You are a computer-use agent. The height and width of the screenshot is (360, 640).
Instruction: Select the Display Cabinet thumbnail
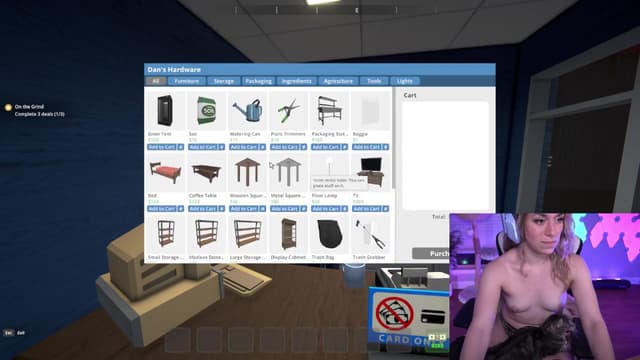tap(288, 234)
